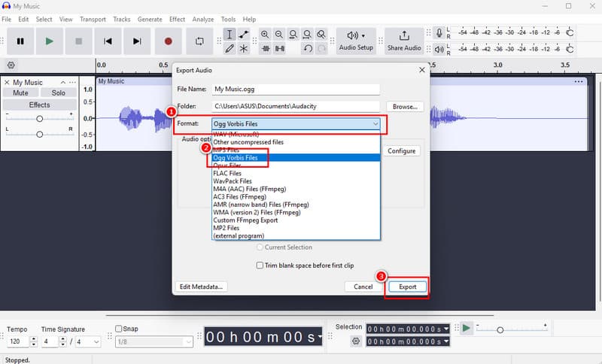Open My Music track options menu

72,83
